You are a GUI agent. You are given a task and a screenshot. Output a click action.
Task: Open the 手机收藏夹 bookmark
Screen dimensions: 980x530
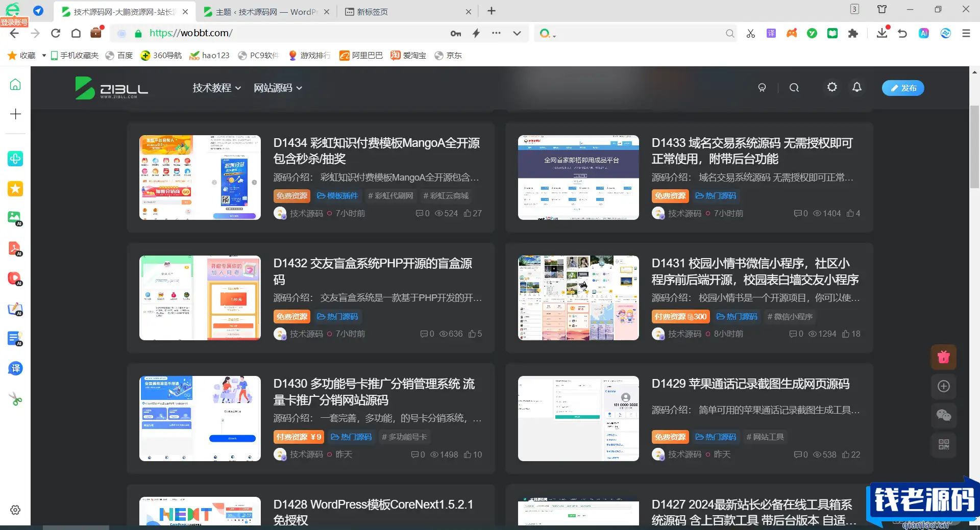coord(75,56)
